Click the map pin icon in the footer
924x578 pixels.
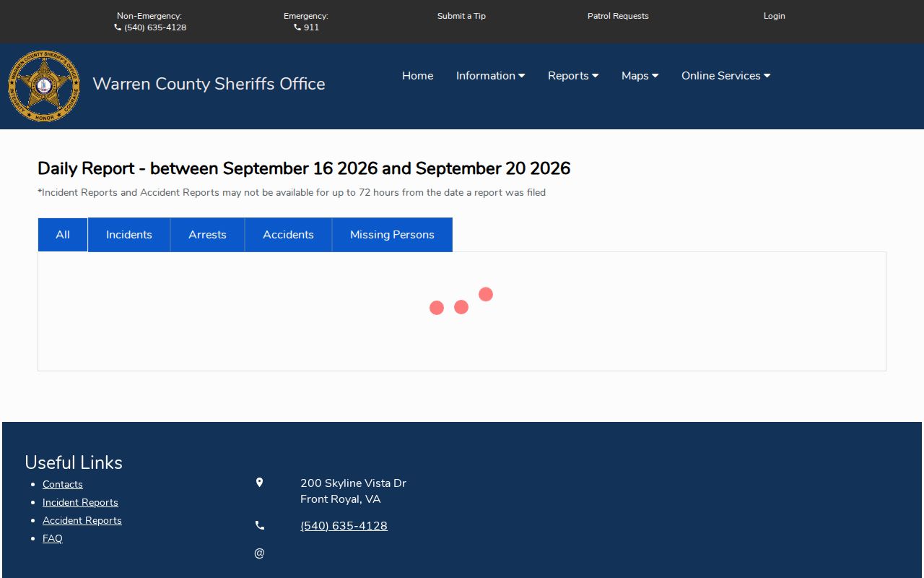(x=260, y=483)
